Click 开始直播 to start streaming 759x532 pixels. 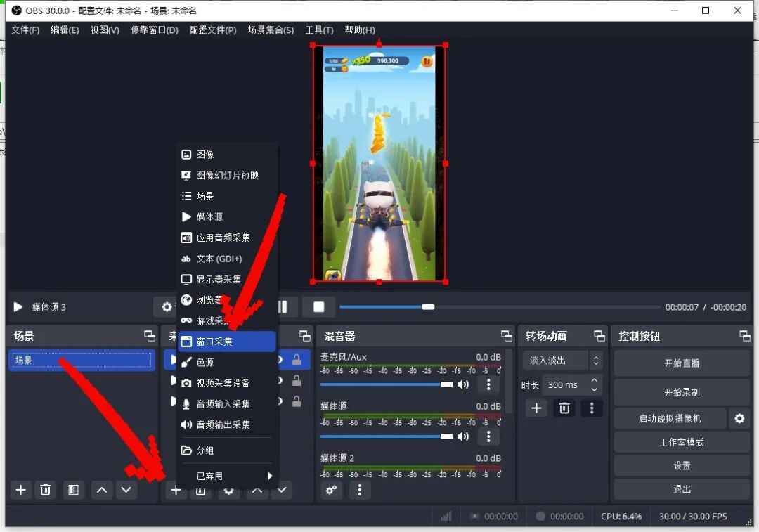point(682,363)
